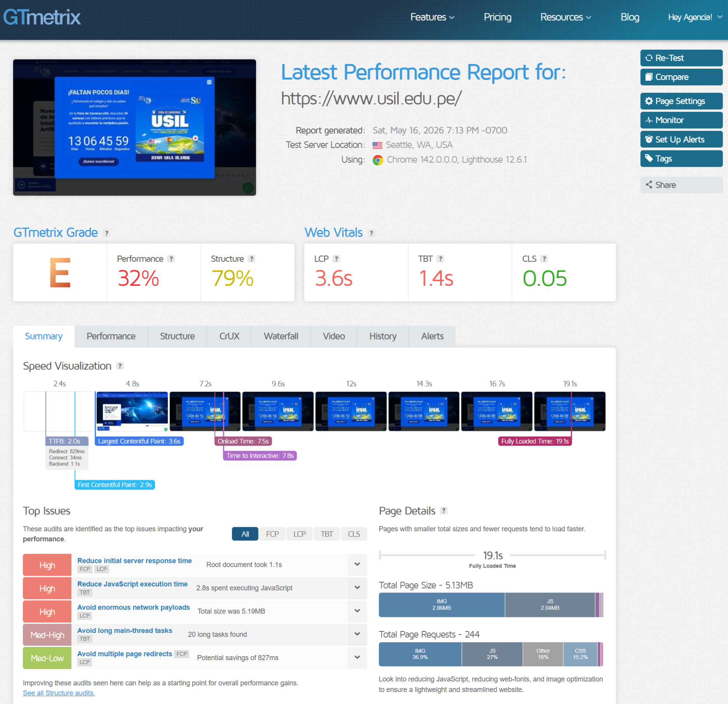Switch to the Structure tab

point(177,336)
